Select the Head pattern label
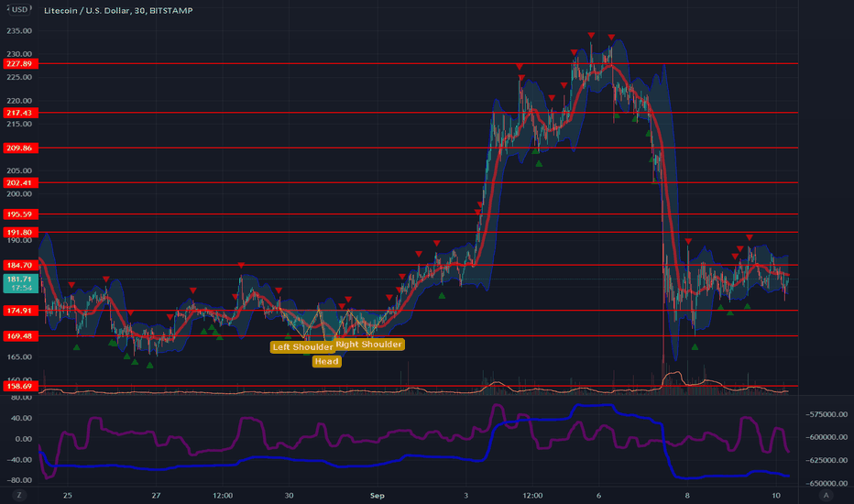The width and height of the screenshot is (854, 504). (327, 361)
